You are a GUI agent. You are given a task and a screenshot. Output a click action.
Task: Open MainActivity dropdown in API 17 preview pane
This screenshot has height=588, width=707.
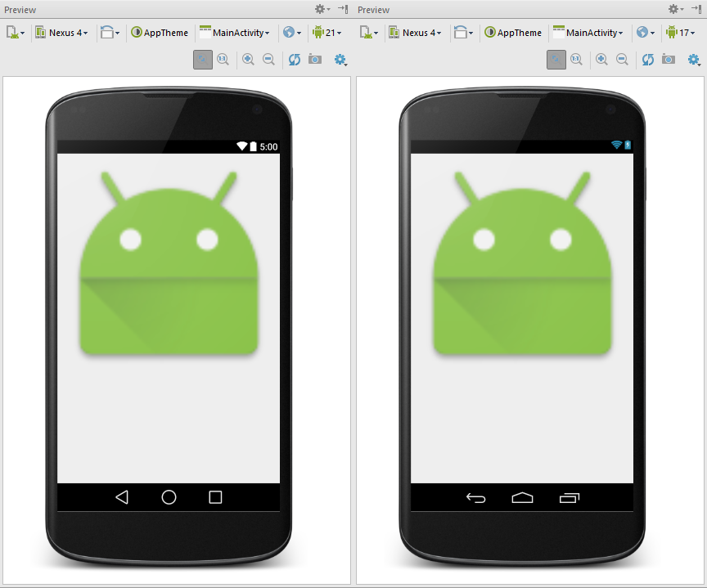coord(588,33)
